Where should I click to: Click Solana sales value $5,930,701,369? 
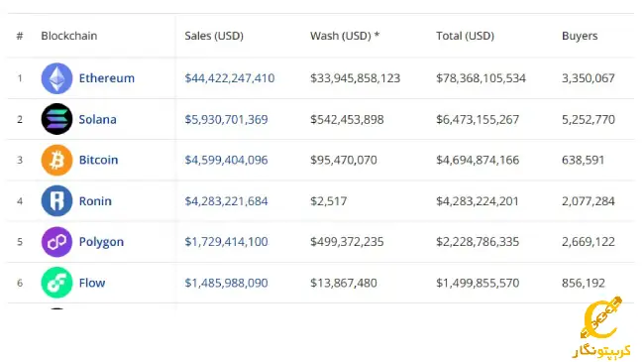[x=226, y=119]
